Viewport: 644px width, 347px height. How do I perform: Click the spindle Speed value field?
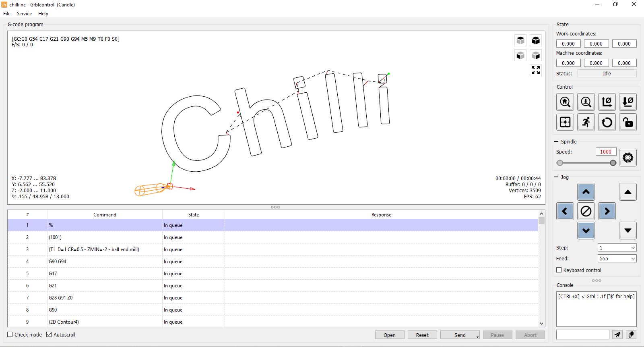(x=605, y=152)
